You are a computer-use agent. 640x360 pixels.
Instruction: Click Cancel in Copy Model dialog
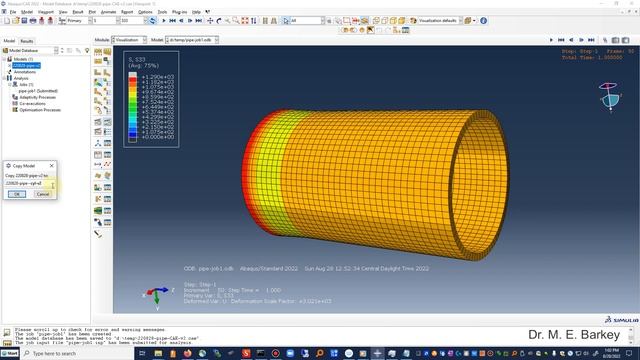point(43,194)
